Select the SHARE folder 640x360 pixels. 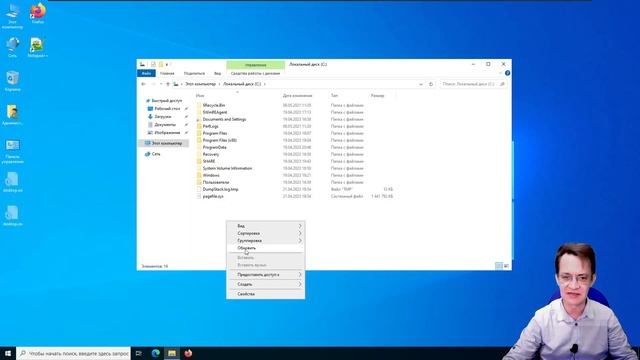(209, 161)
